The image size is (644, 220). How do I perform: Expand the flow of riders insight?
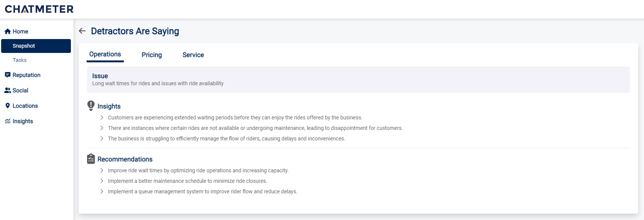(102, 139)
